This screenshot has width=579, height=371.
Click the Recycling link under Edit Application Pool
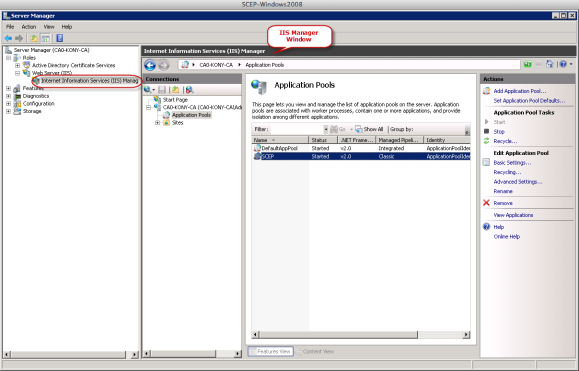pyautogui.click(x=507, y=172)
